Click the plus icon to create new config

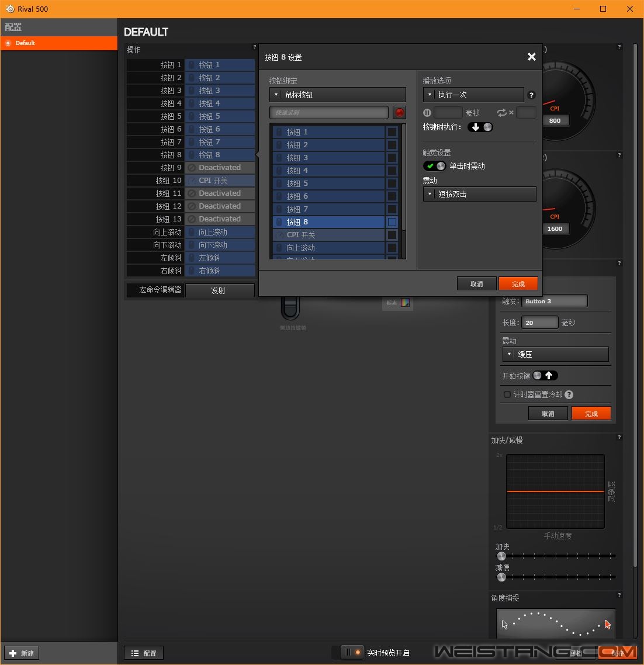(13, 653)
